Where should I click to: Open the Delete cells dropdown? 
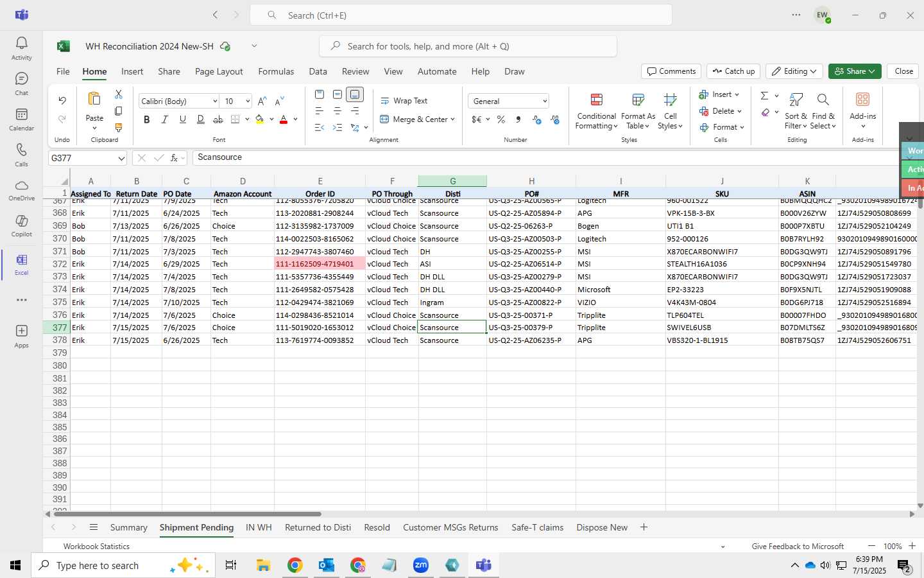721,111
